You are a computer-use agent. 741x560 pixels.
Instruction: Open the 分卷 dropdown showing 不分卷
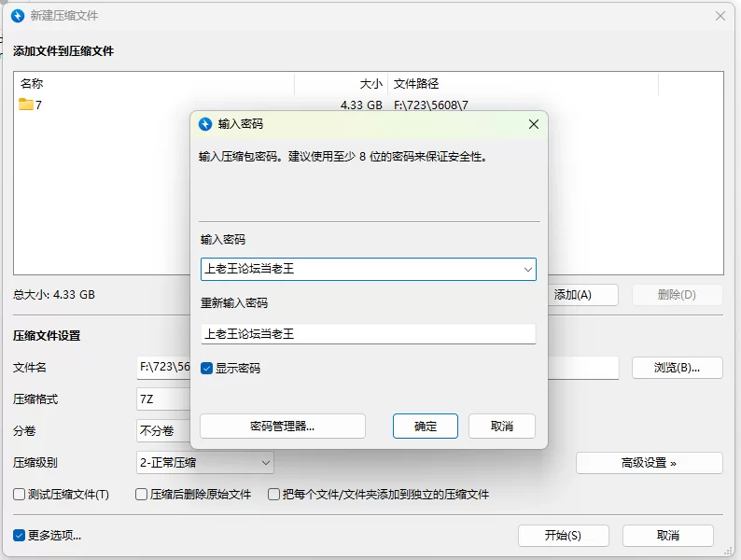(163, 430)
